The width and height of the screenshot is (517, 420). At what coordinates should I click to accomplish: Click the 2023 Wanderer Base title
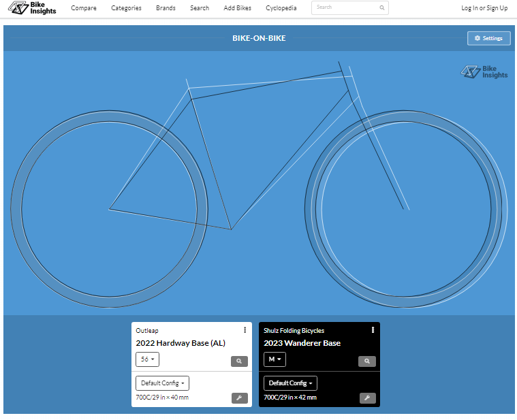(302, 343)
